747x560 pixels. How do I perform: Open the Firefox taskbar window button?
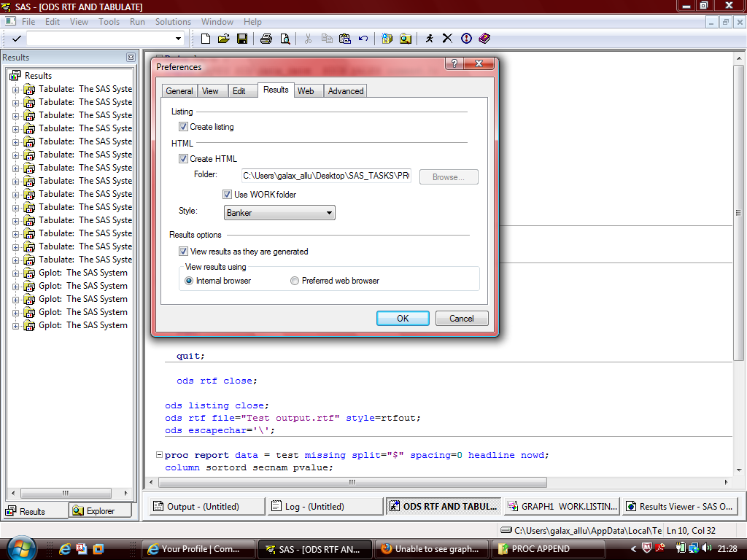click(430, 549)
